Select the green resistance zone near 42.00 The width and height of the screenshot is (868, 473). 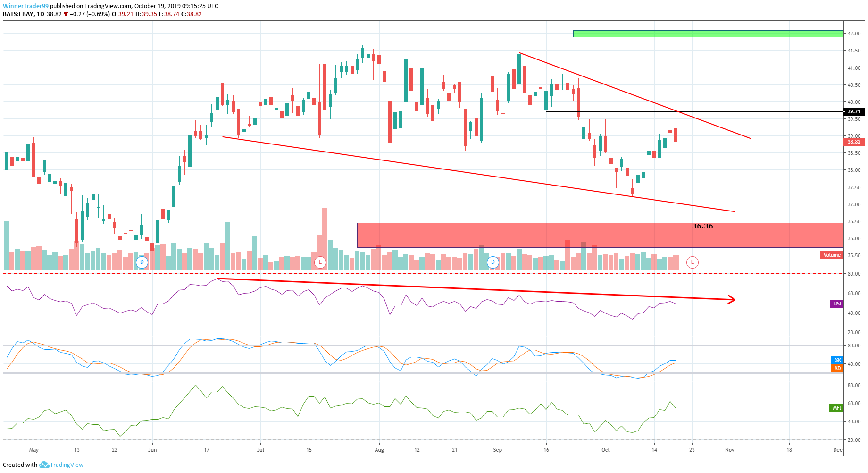pos(708,34)
